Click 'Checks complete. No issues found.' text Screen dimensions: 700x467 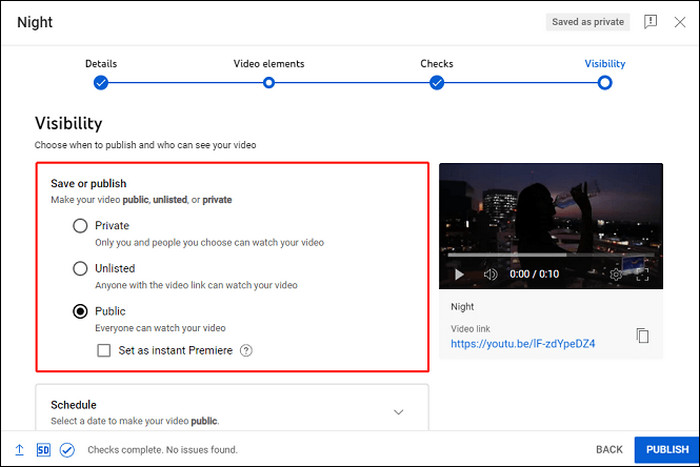[162, 450]
